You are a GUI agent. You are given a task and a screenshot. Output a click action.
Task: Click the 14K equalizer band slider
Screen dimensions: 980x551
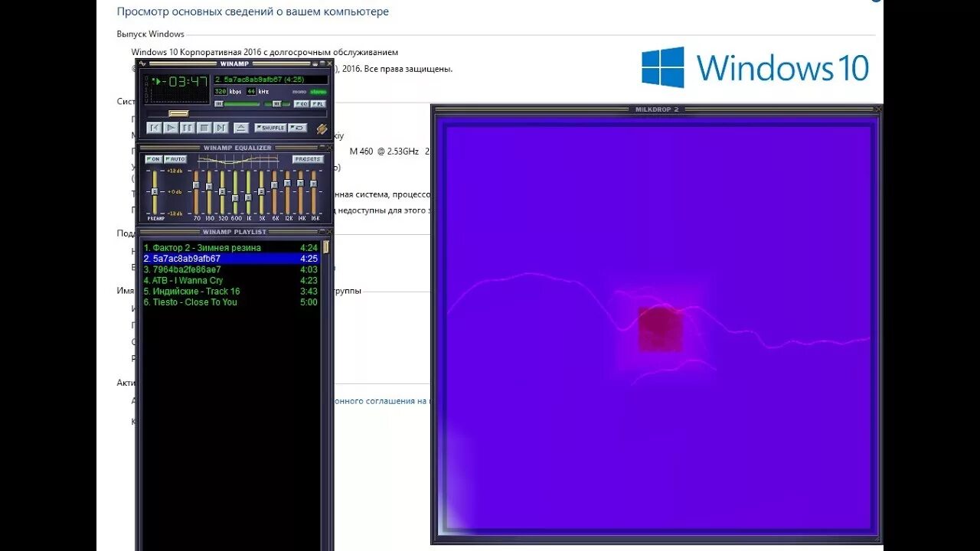point(300,191)
